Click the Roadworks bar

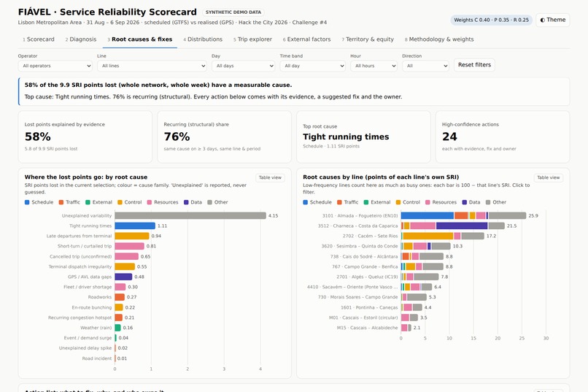(120, 297)
